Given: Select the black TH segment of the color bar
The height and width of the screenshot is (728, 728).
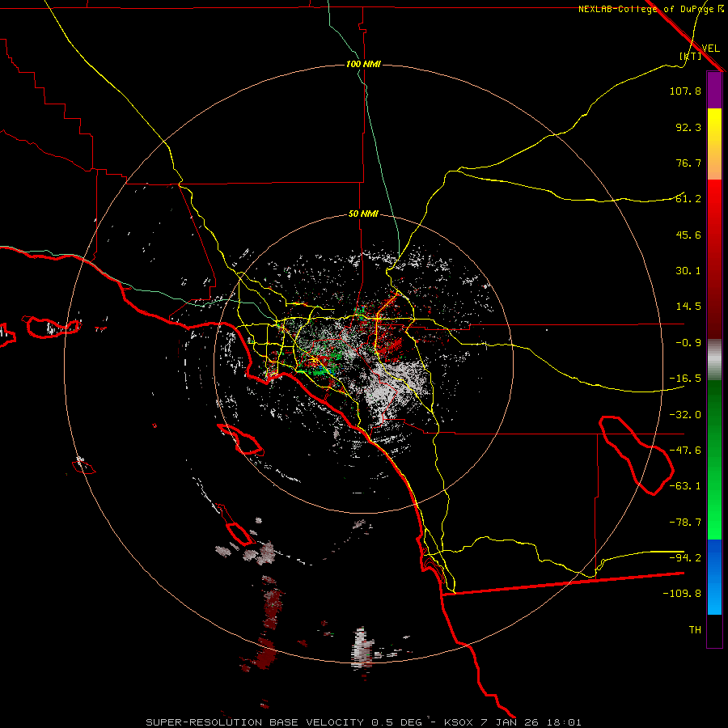Looking at the screenshot, I should point(714,631).
